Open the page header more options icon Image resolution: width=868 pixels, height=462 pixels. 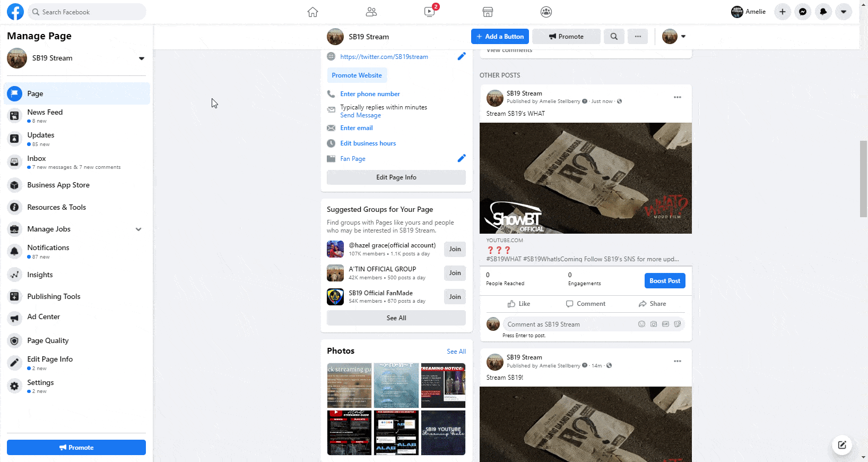pos(638,37)
